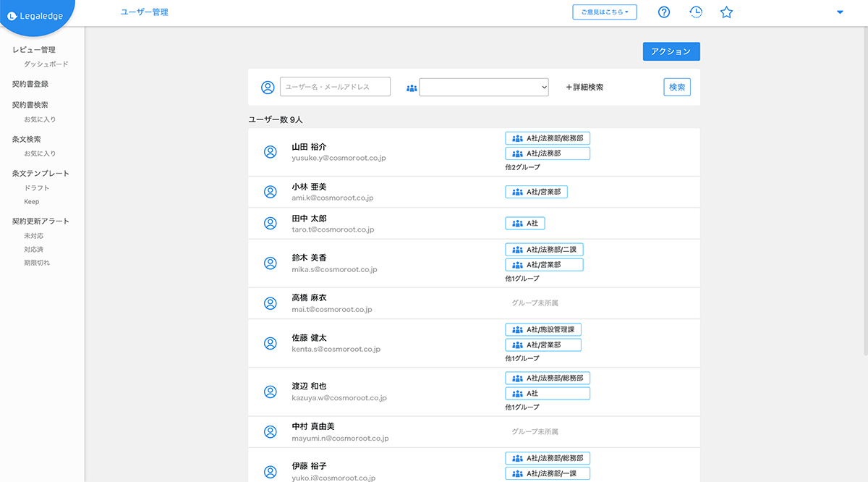The height and width of the screenshot is (482, 868).
Task: Go to 契約書登録 in the sidebar
Action: (30, 84)
